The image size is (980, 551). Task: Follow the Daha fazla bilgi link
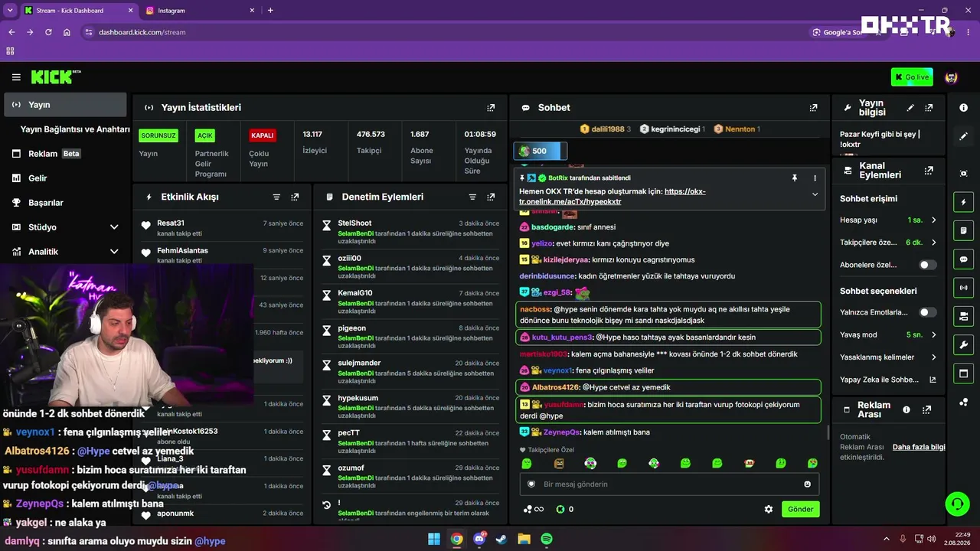click(x=919, y=447)
